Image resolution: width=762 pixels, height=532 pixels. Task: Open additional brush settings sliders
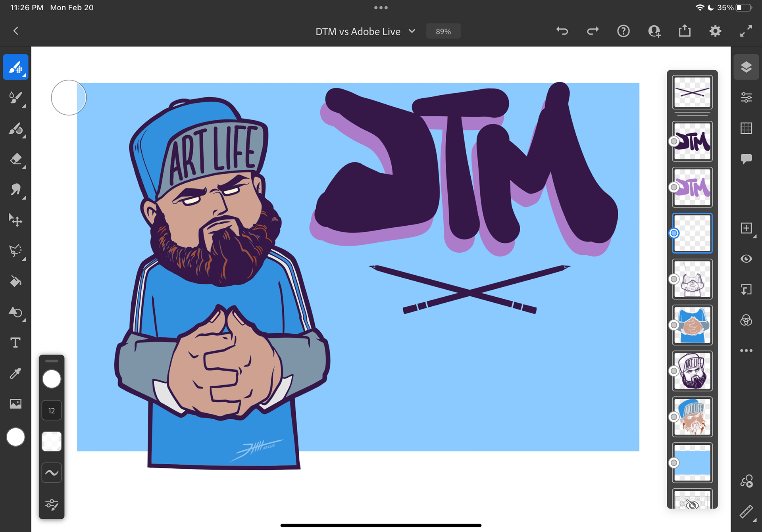[x=52, y=504]
